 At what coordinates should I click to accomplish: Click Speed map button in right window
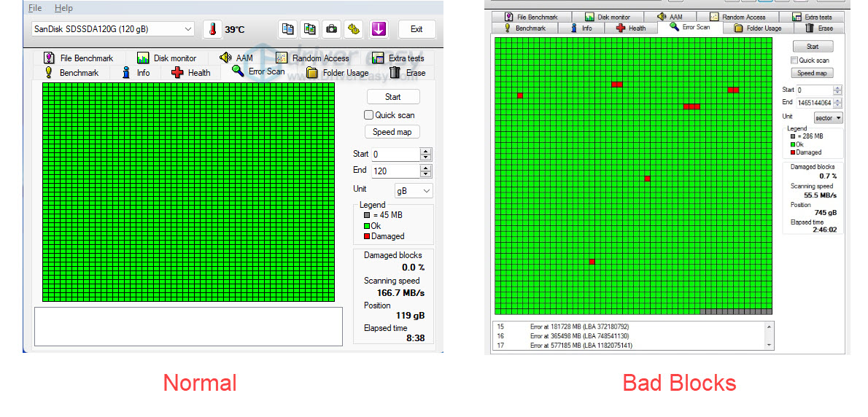point(812,73)
